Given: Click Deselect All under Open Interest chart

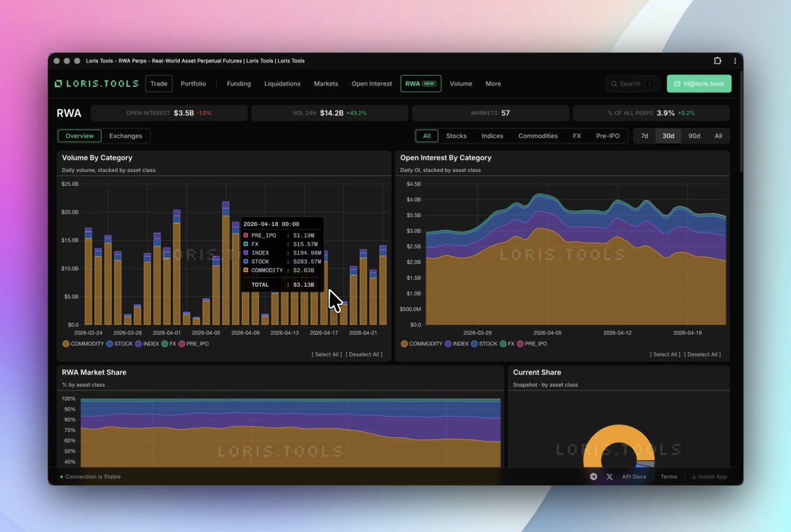Looking at the screenshot, I should [703, 355].
